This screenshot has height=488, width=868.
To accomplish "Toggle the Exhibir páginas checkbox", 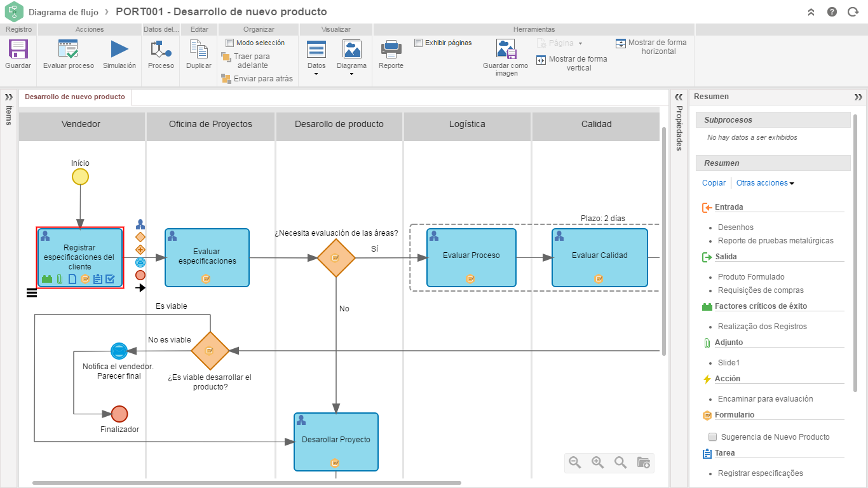I will (x=418, y=43).
